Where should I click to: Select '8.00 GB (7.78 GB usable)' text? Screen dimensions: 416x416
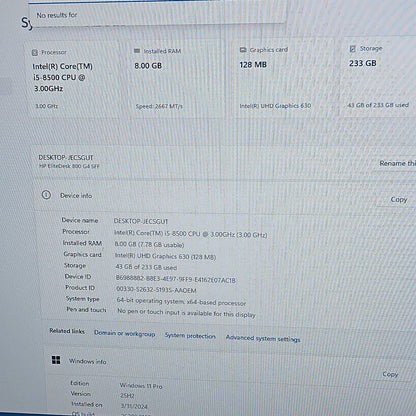[x=149, y=244]
